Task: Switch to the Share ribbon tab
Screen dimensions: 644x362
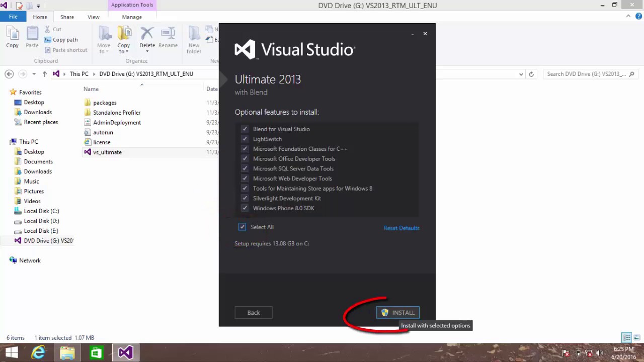Action: [x=67, y=17]
